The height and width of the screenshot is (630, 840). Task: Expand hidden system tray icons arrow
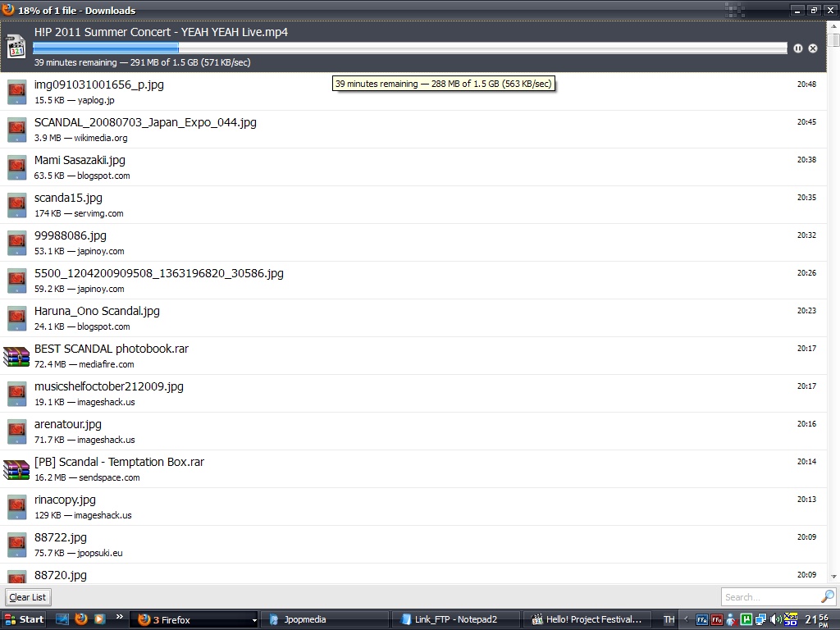[687, 620]
